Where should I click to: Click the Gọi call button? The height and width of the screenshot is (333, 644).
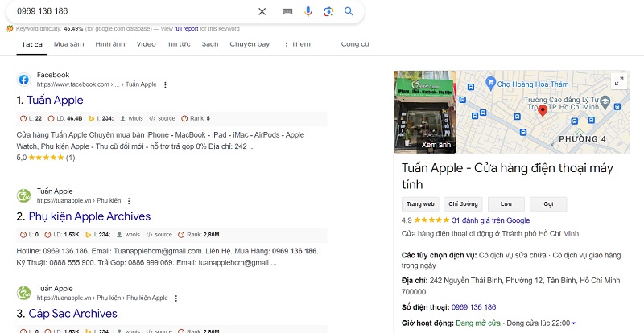[548, 204]
